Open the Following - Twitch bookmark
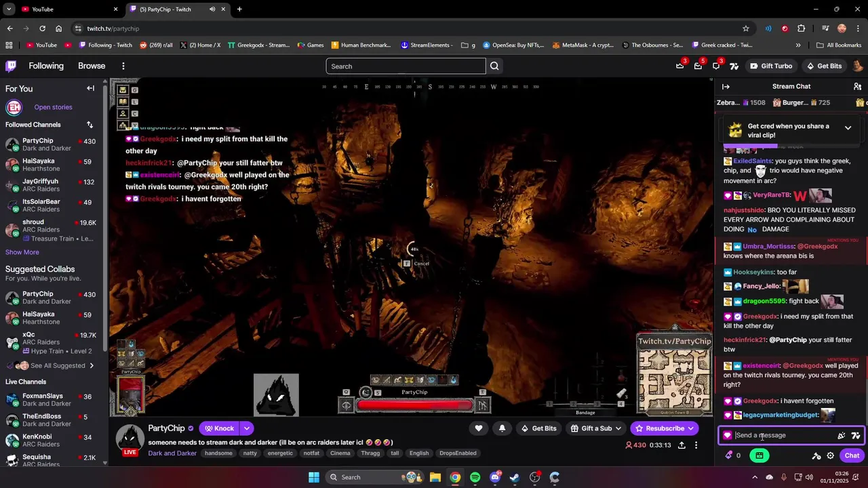This screenshot has width=868, height=488. pos(105,45)
